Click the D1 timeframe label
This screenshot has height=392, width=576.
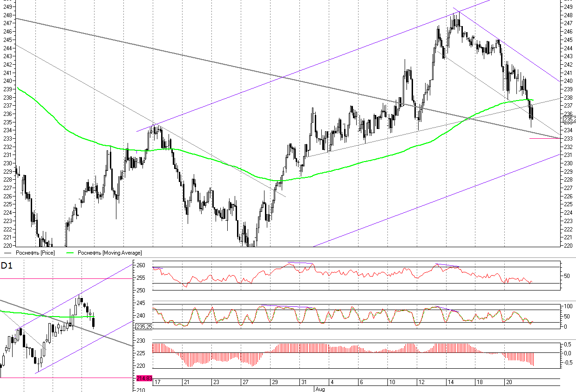point(7,266)
